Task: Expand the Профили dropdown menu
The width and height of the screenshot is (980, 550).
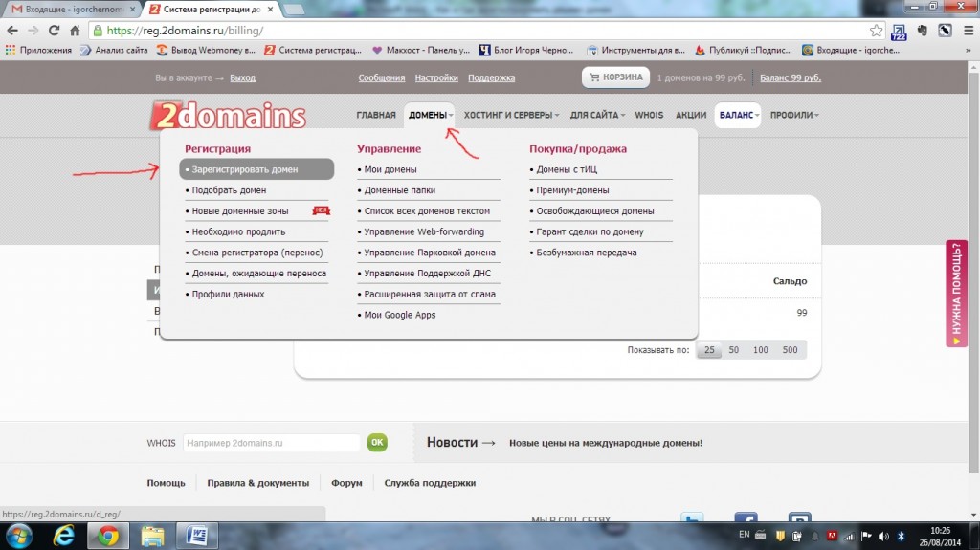Action: point(794,115)
